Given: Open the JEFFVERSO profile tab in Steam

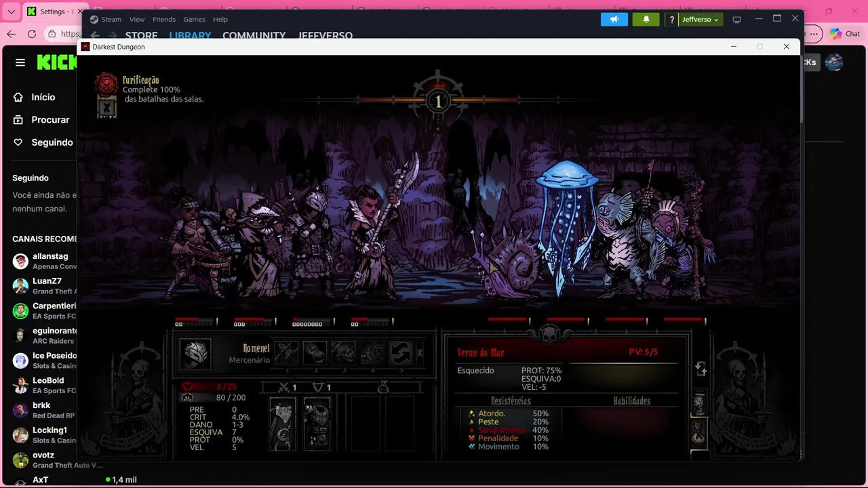Looking at the screenshot, I should 325,35.
